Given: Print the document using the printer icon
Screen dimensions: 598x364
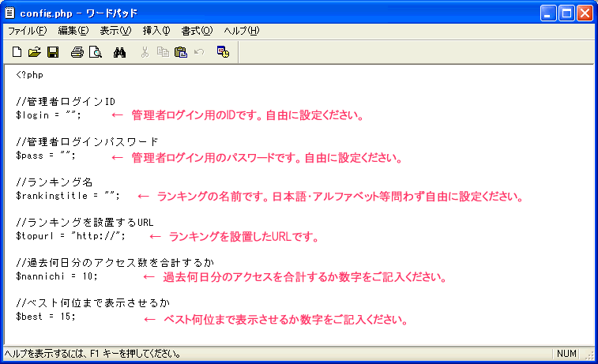Looking at the screenshot, I should tap(77, 52).
